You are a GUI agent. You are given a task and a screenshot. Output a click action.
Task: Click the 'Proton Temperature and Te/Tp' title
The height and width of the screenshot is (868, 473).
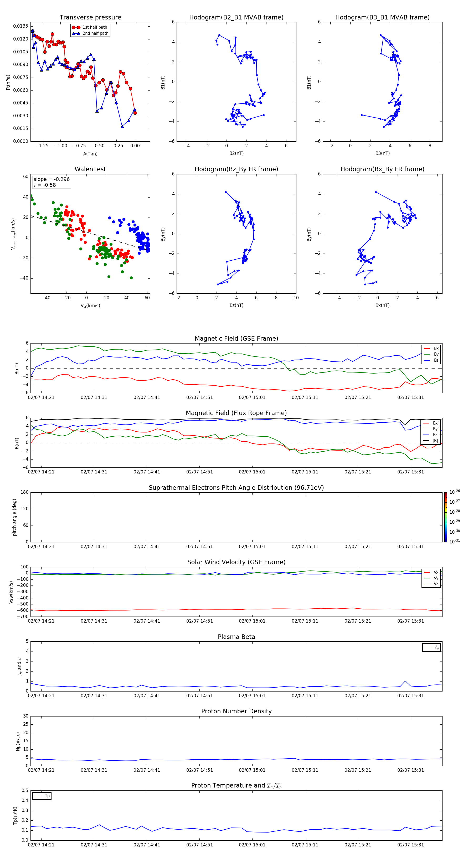coord(236,786)
